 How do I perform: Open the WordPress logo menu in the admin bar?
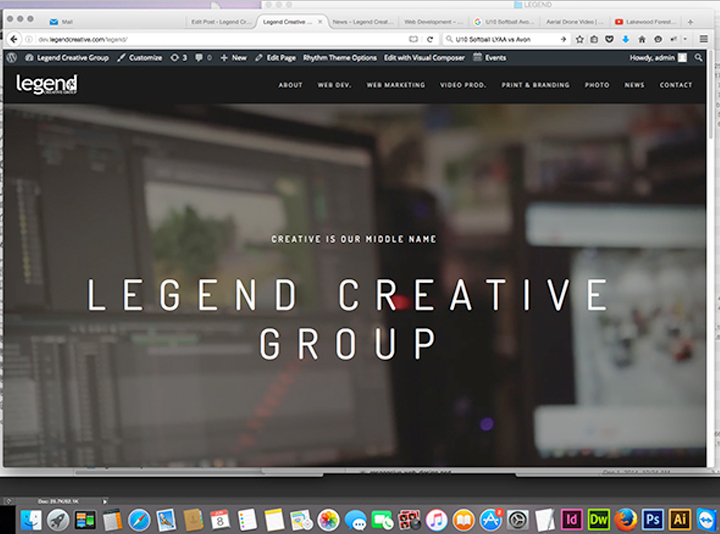12,57
